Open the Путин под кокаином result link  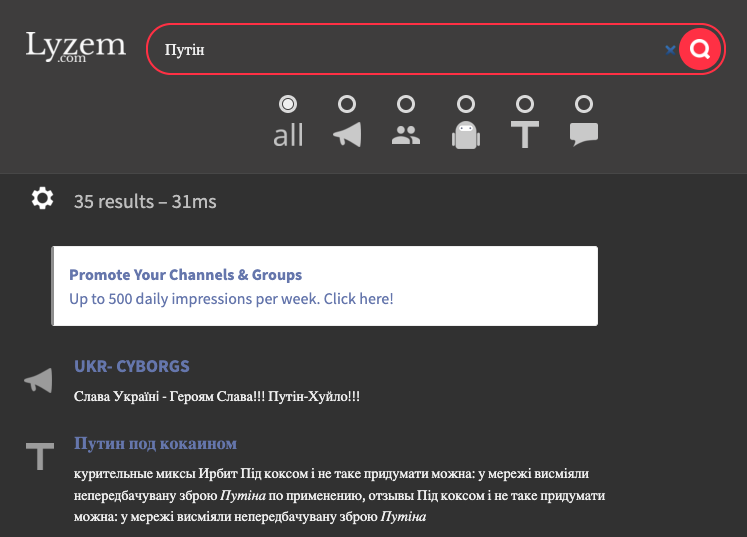point(155,443)
